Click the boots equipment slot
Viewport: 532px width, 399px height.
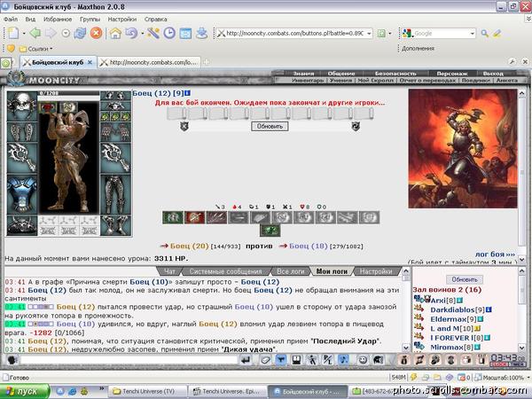tap(115, 225)
